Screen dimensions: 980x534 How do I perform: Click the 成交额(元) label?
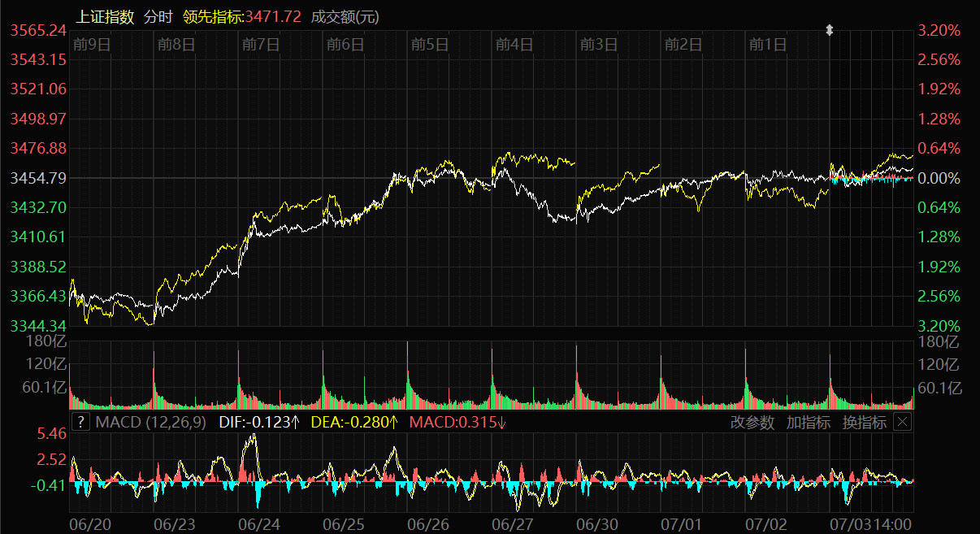[345, 16]
